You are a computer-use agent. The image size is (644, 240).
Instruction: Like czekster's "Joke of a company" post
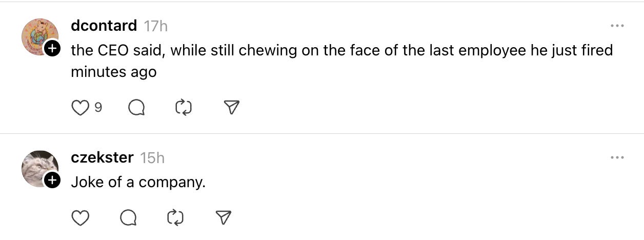pos(79,218)
